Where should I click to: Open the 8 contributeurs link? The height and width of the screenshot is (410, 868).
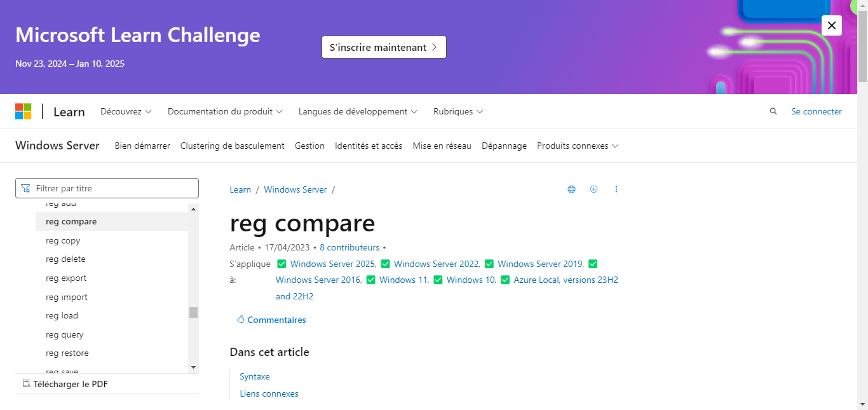349,247
